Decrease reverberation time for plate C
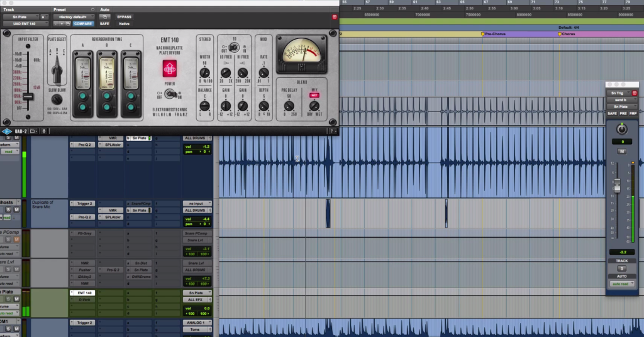 pos(131,107)
